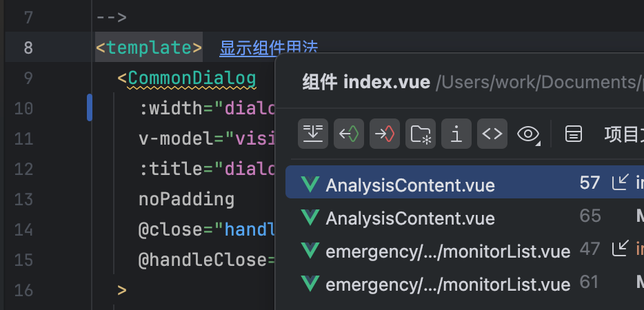Image resolution: width=644 pixels, height=310 pixels.
Task: Click the blue change marker beside line 10
Action: (90, 108)
